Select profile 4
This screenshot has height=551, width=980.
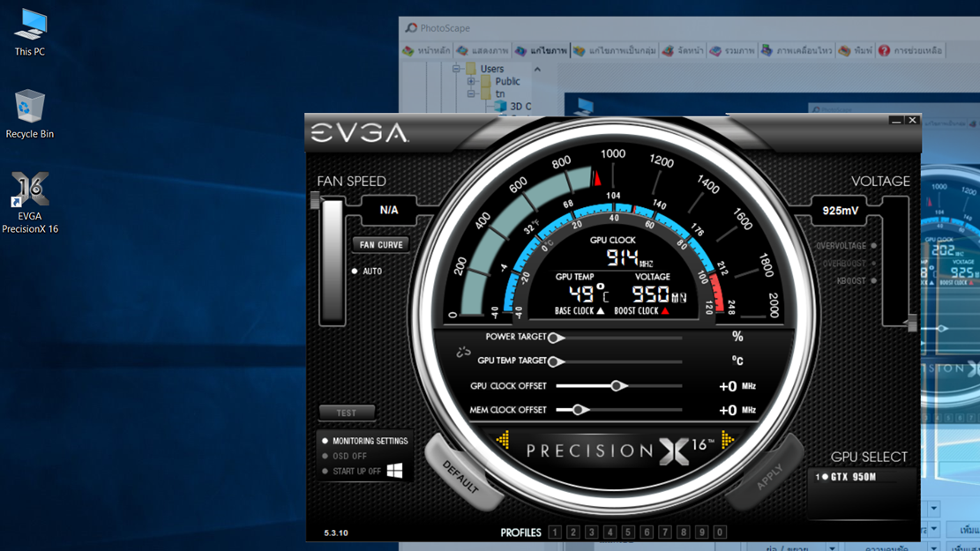click(610, 532)
